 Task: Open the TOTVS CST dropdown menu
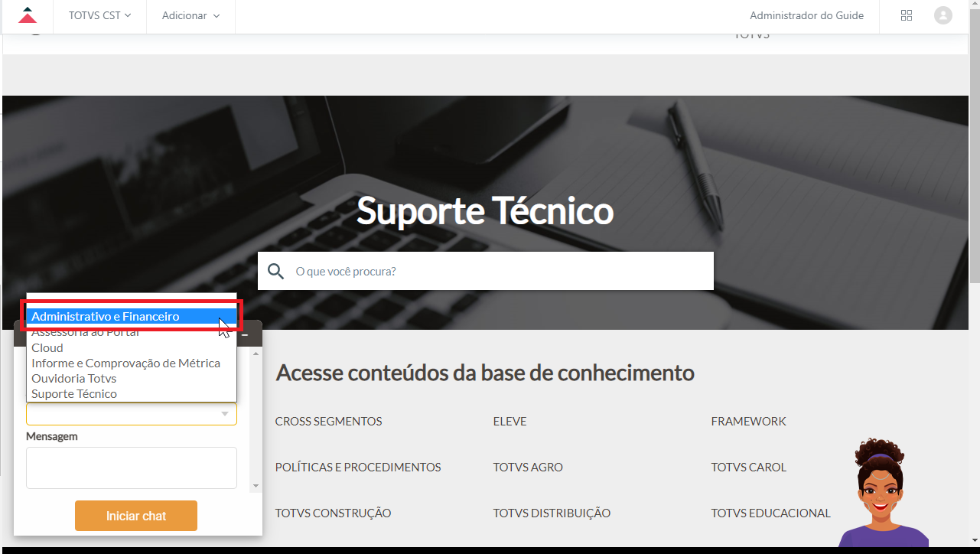tap(99, 15)
